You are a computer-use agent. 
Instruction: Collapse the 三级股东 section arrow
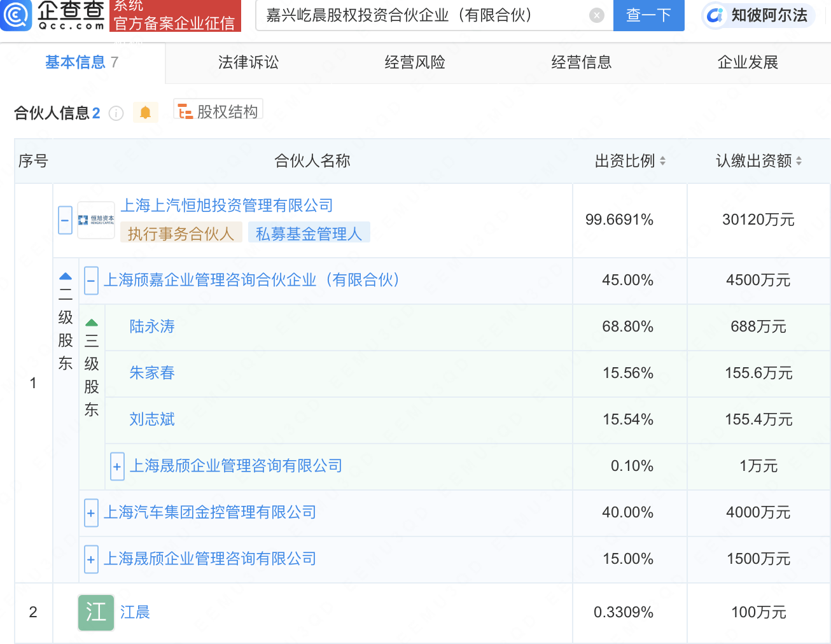click(92, 323)
